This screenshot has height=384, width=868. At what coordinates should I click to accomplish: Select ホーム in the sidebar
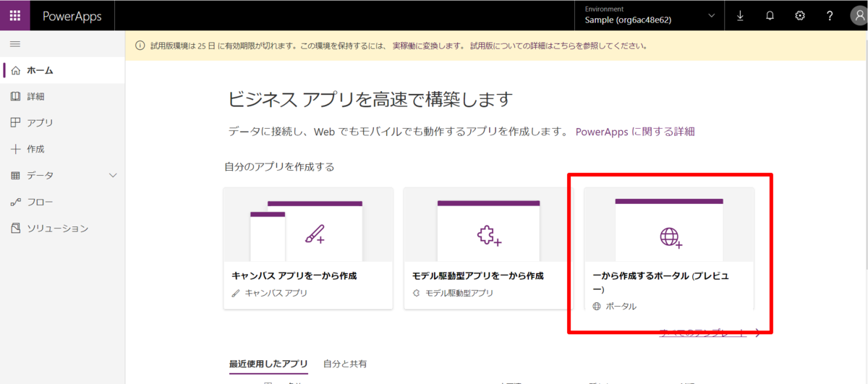[x=62, y=70]
